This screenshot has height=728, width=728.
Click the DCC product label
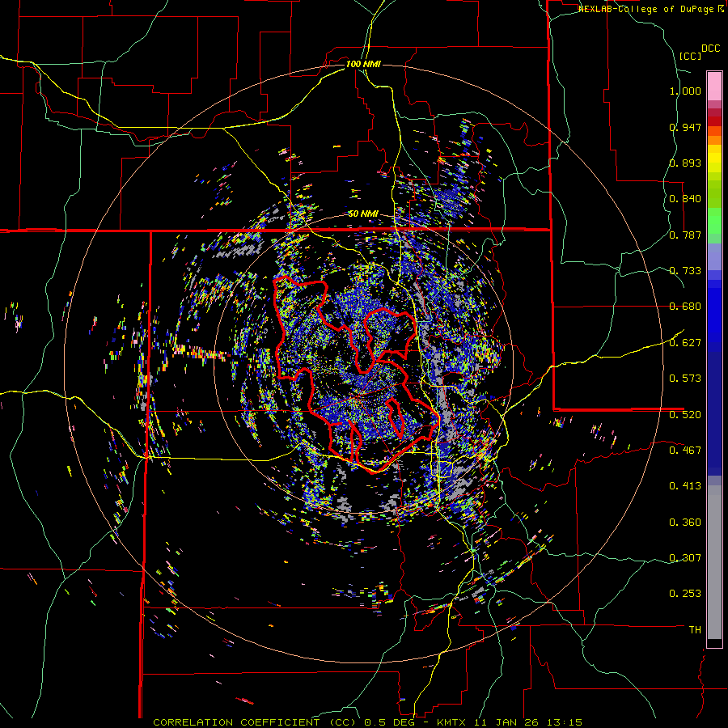[x=710, y=49]
